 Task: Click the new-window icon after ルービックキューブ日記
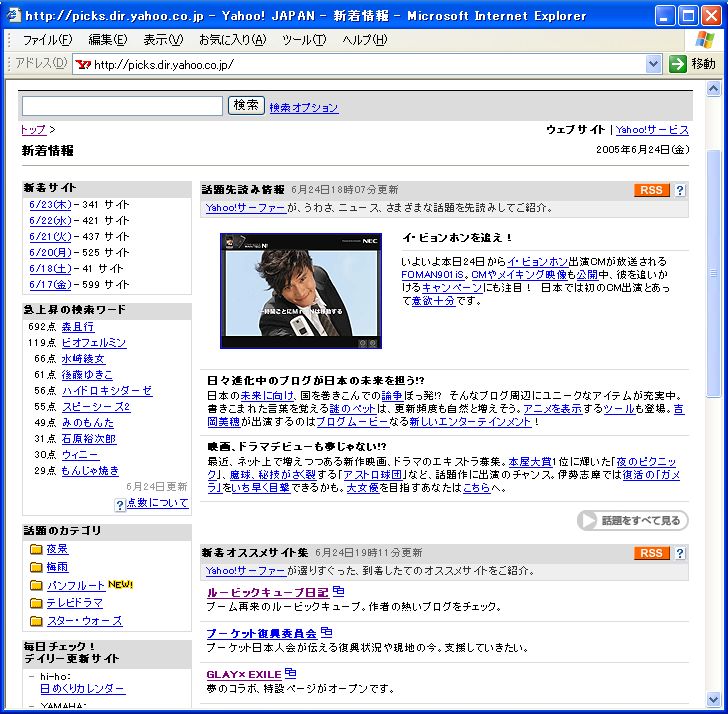[338, 591]
